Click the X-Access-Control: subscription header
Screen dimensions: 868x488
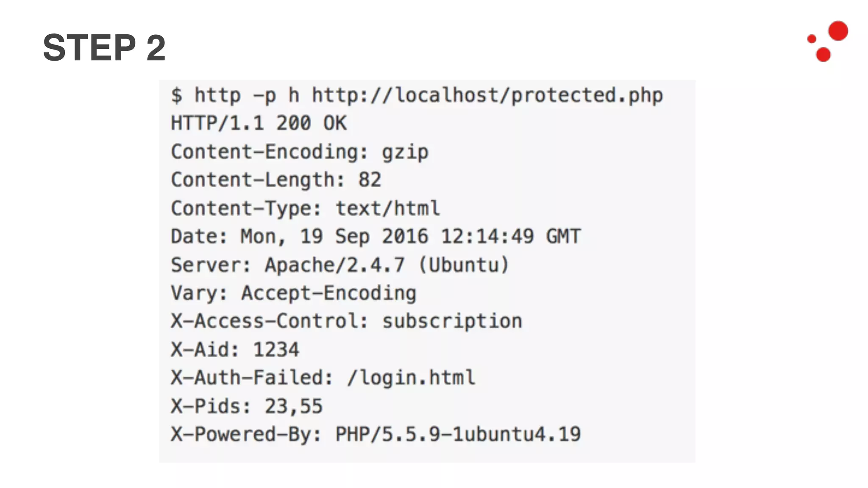[346, 322]
